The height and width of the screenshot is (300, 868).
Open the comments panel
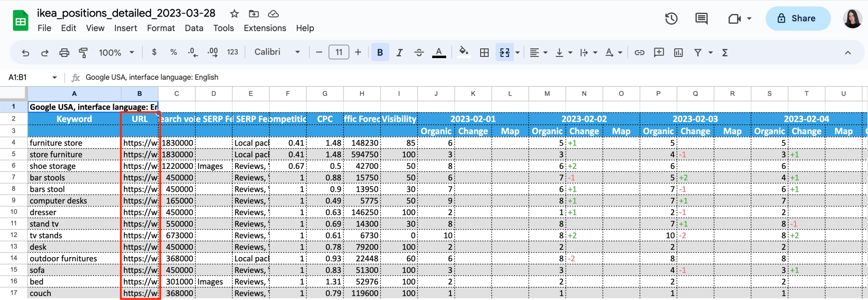pyautogui.click(x=701, y=19)
